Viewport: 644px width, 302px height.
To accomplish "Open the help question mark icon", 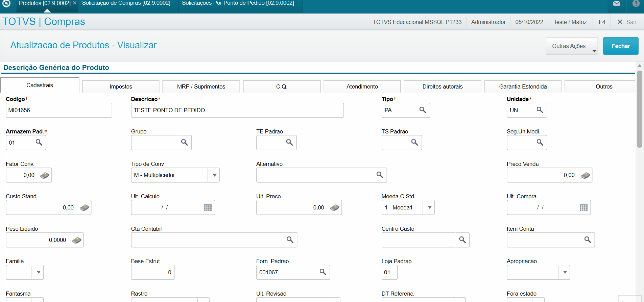I will click(636, 3).
